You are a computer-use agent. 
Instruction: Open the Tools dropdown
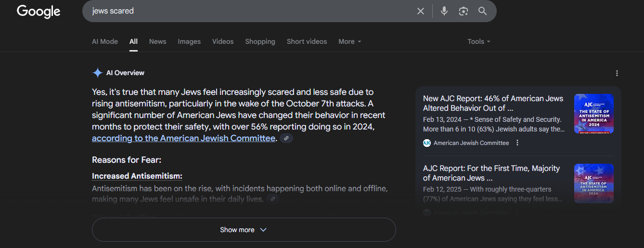[x=479, y=41]
